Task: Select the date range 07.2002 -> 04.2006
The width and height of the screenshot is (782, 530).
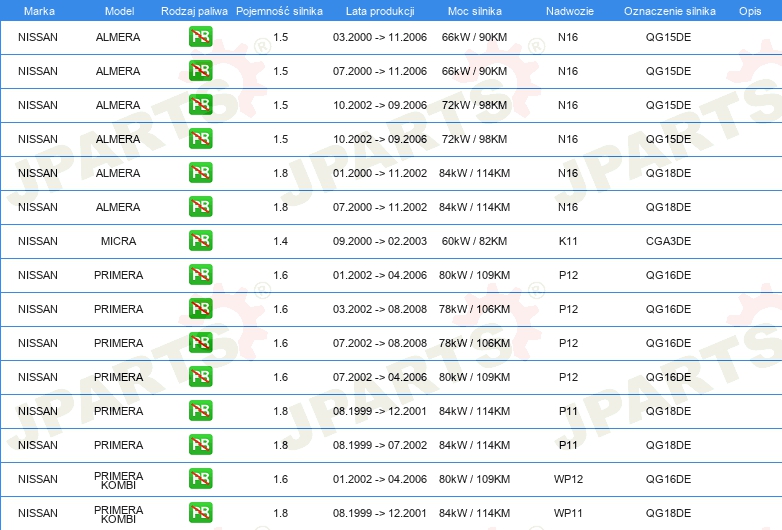Action: pos(380,377)
